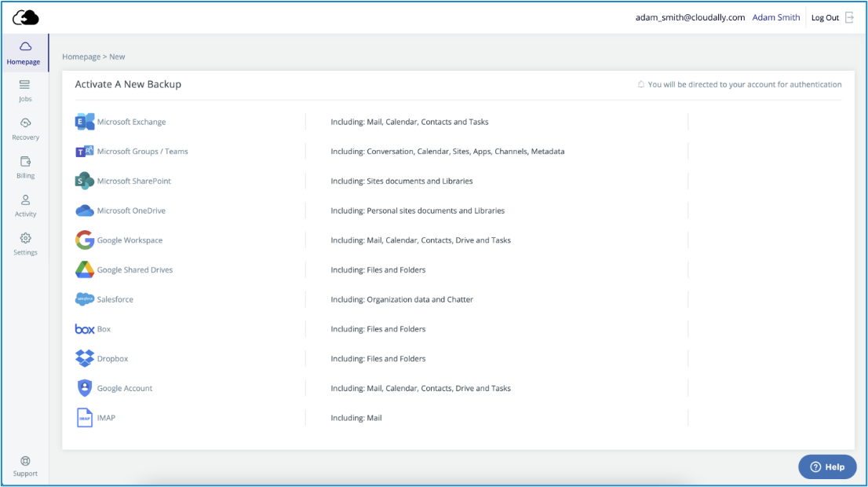Select Microsoft OneDrive backup
Viewport: 868px width, 487px height.
pyautogui.click(x=131, y=211)
